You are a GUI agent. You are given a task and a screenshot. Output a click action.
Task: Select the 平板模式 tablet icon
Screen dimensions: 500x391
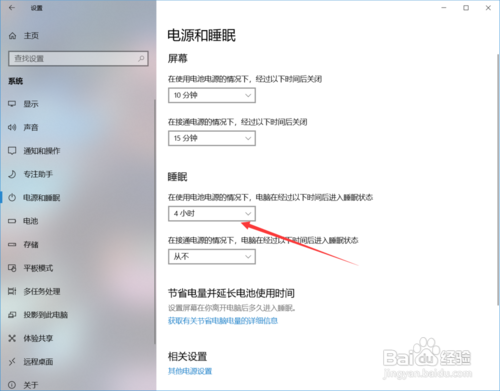tap(12, 268)
